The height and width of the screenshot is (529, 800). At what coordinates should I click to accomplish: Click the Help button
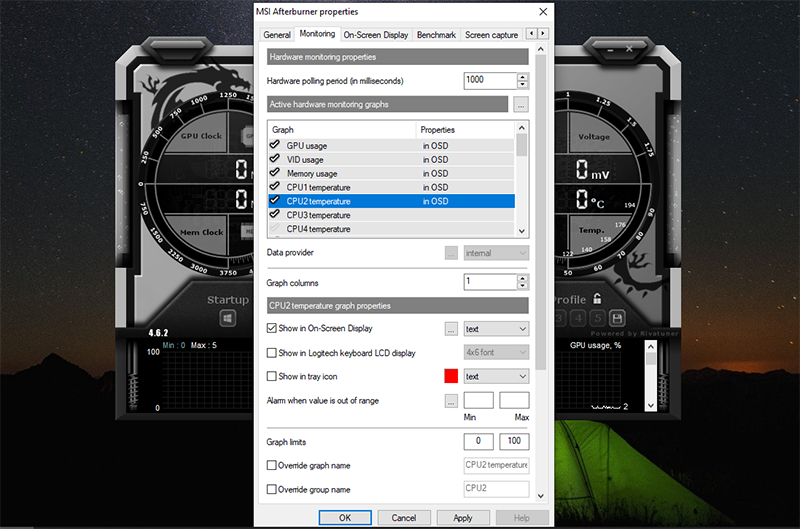click(x=521, y=518)
